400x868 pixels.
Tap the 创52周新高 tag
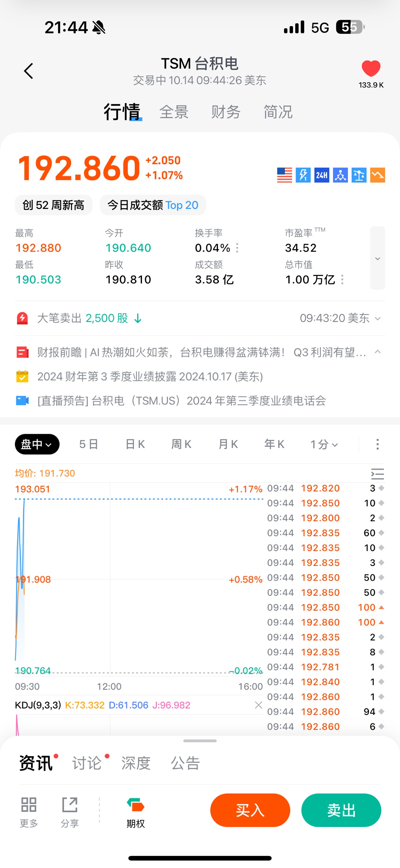click(x=53, y=205)
